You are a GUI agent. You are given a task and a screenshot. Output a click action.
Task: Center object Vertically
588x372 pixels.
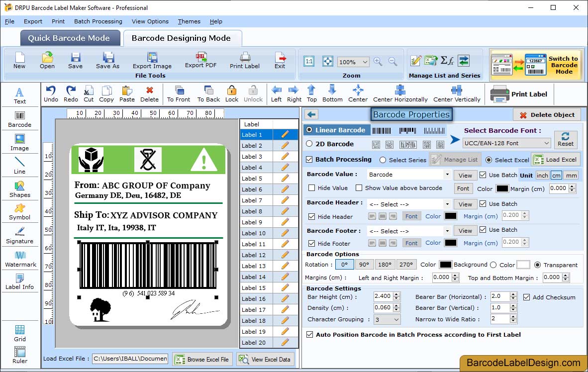pos(456,94)
